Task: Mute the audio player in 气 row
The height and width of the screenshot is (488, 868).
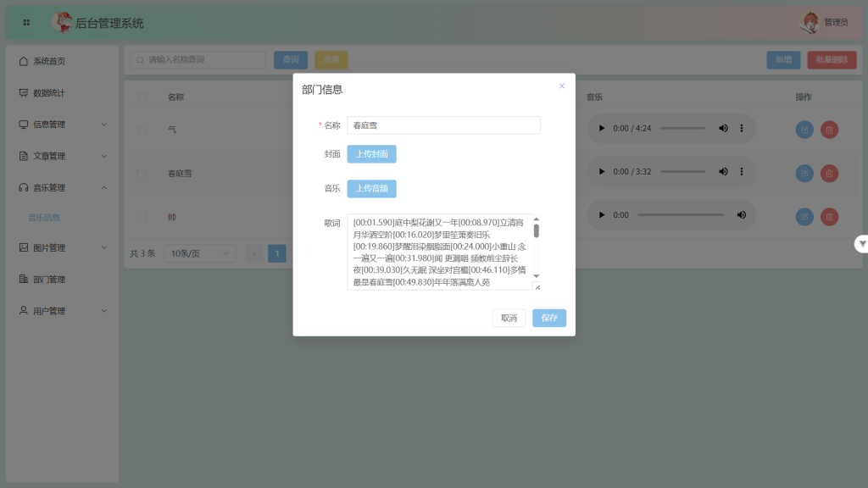Action: (x=723, y=129)
